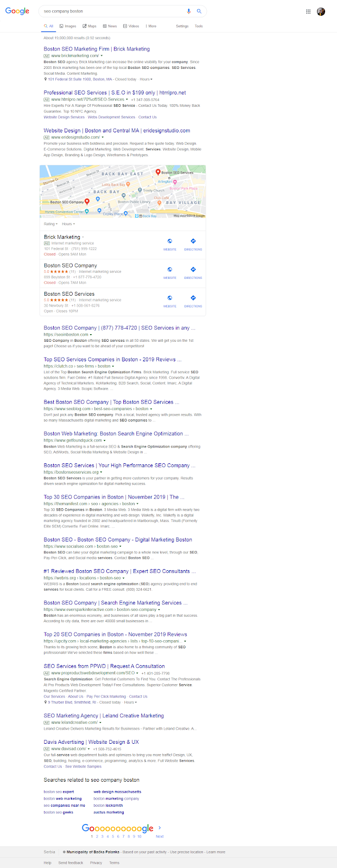Open 'Top 20 SEO Companies in Boston' result
This screenshot has height=868, width=337.
click(x=116, y=635)
